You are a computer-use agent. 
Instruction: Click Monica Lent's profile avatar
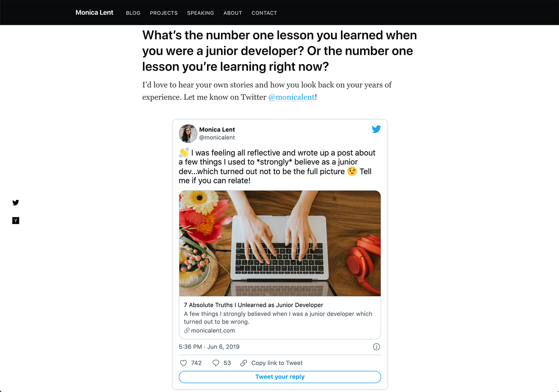(188, 134)
